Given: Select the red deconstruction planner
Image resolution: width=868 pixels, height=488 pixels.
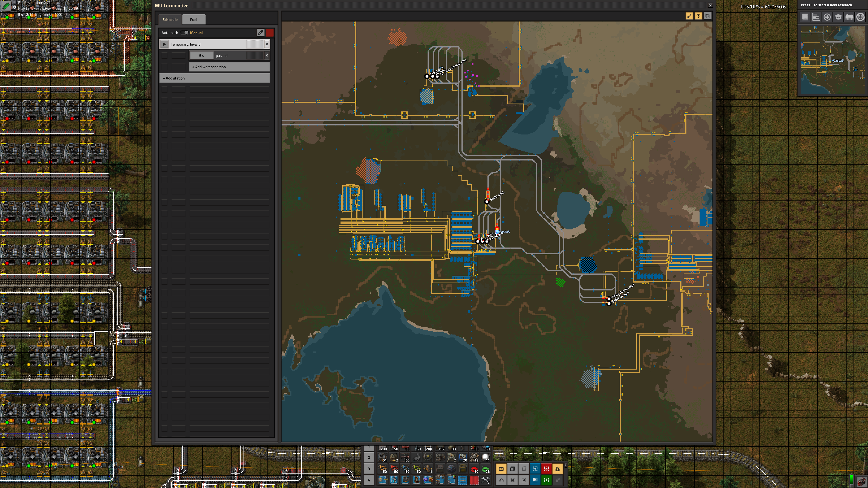Looking at the screenshot, I should [x=546, y=469].
